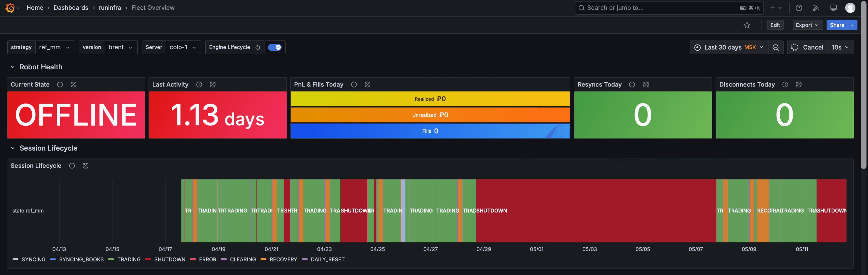Open the monitor icon beside the RSS icon
The width and height of the screenshot is (868, 275).
coord(834,8)
